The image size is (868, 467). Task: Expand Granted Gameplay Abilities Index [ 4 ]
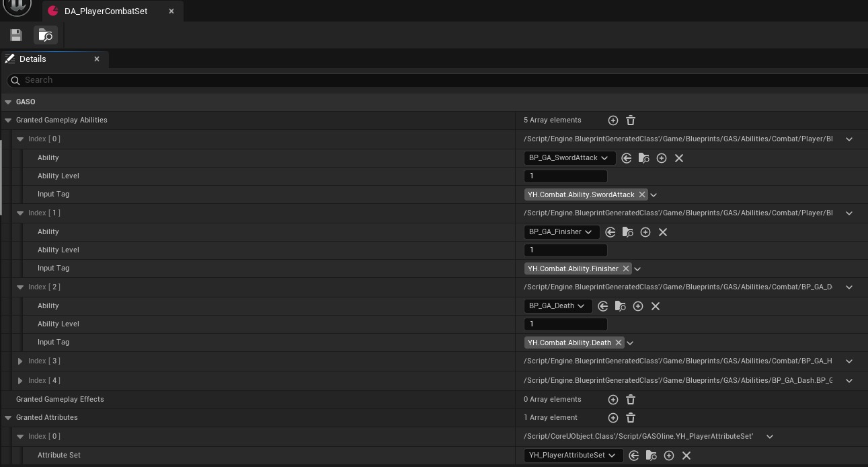click(x=20, y=381)
